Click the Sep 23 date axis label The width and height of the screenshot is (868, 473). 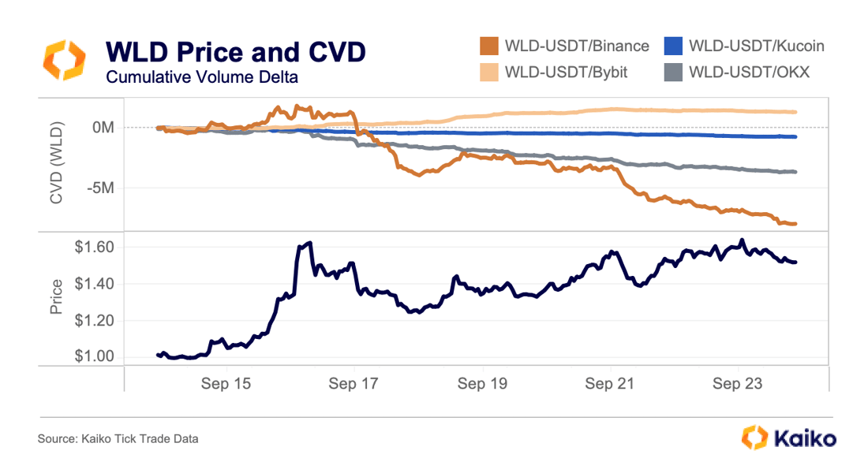pos(737,383)
